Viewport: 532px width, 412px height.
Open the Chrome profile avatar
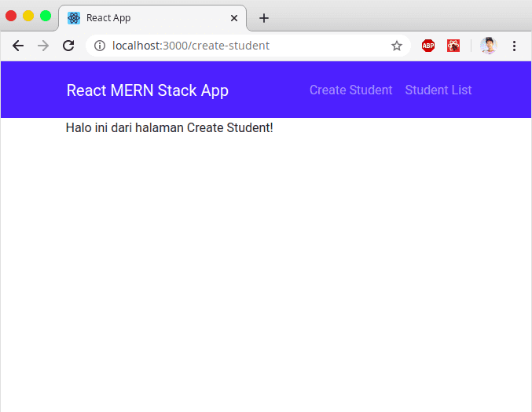489,46
